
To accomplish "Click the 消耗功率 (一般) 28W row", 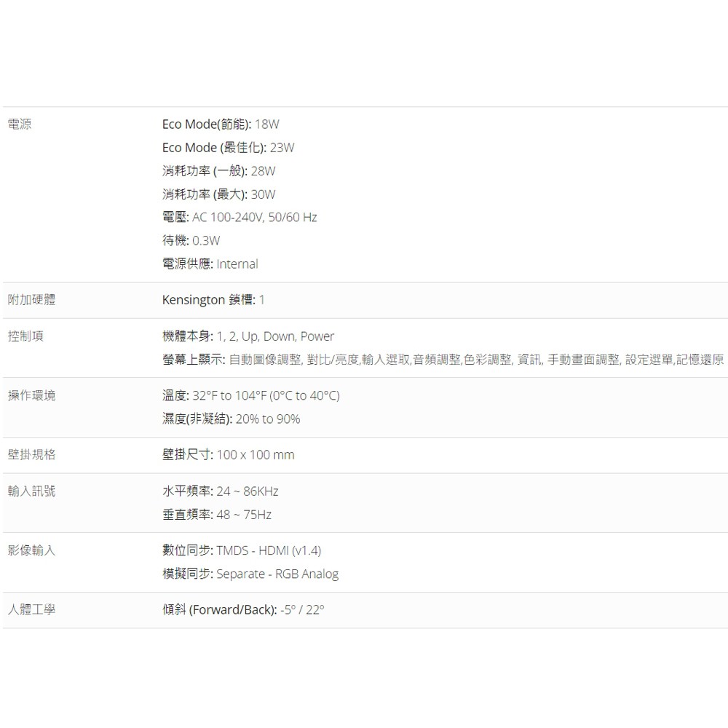I will coord(218,171).
